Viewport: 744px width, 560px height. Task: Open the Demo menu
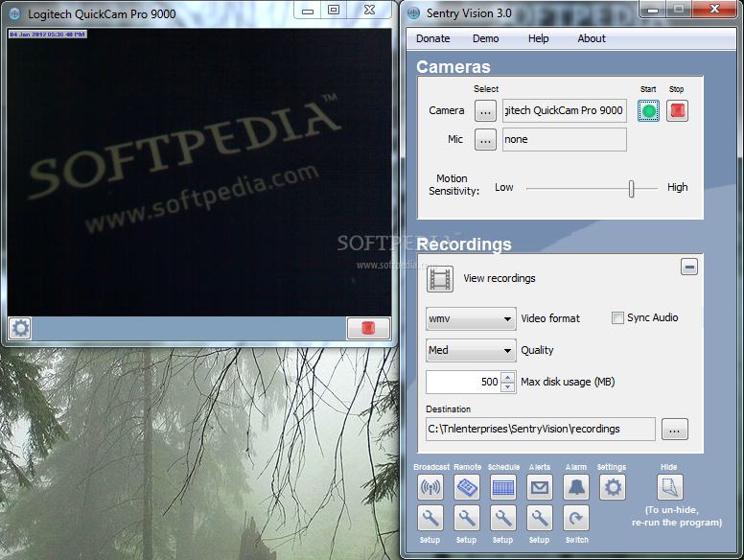tap(485, 38)
